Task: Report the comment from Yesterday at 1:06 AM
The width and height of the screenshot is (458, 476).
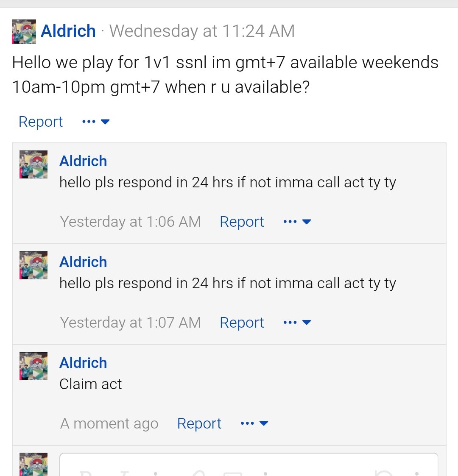Action: (x=242, y=222)
